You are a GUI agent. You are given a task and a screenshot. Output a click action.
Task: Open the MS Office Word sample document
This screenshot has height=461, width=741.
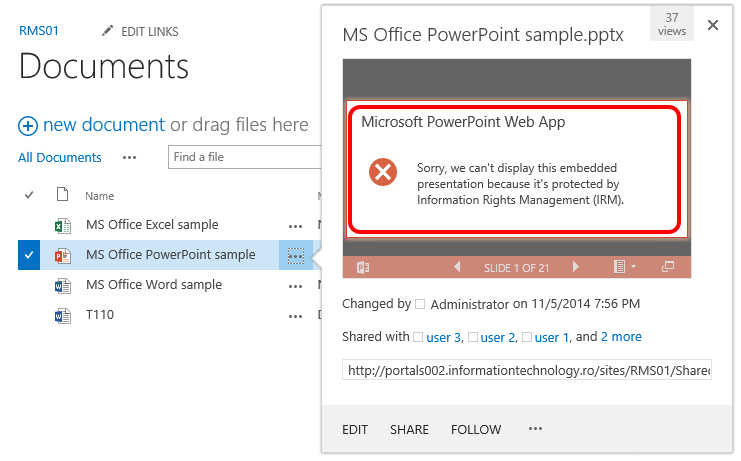tap(154, 285)
